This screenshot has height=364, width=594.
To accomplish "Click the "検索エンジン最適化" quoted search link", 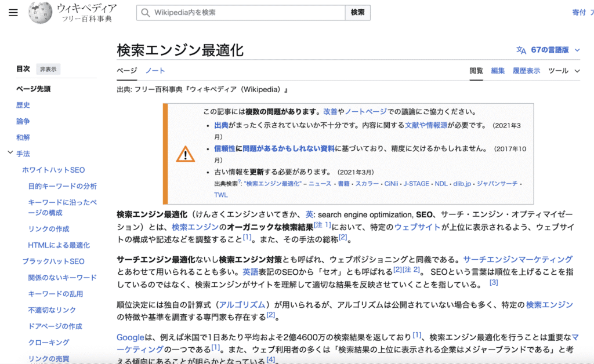I will (x=273, y=184).
